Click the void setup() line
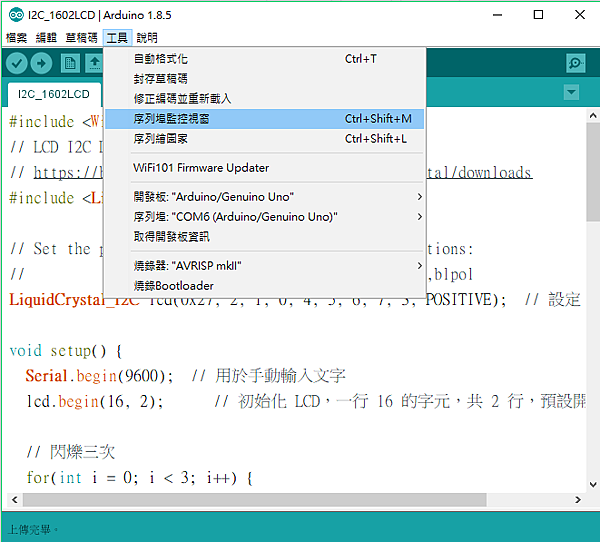This screenshot has width=600, height=542. 66,351
